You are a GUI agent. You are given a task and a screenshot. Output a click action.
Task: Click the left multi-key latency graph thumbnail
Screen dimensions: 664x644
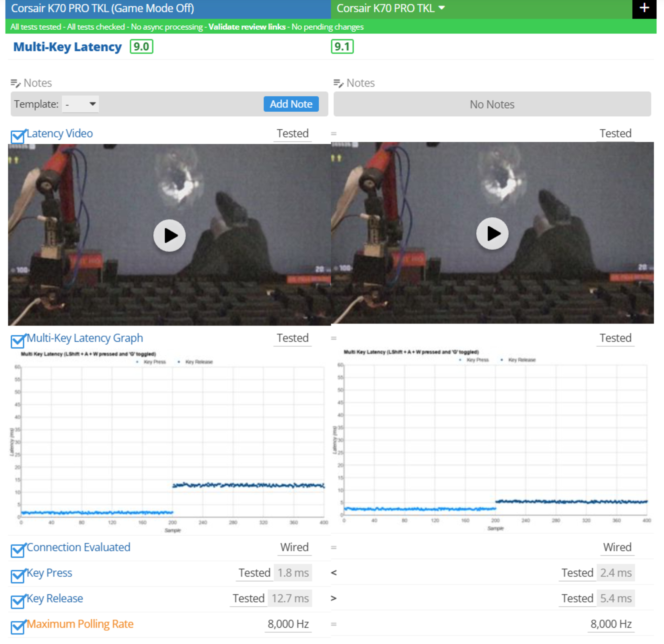coord(169,441)
